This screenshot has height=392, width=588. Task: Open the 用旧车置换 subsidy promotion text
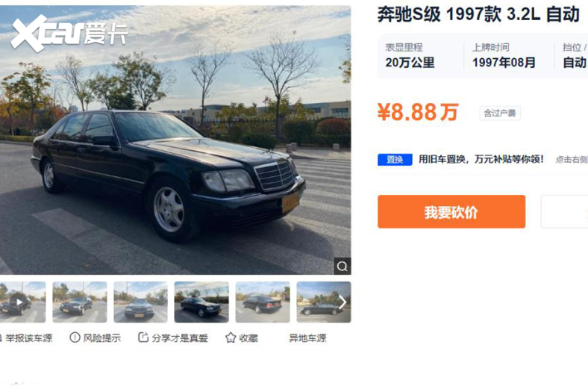481,160
